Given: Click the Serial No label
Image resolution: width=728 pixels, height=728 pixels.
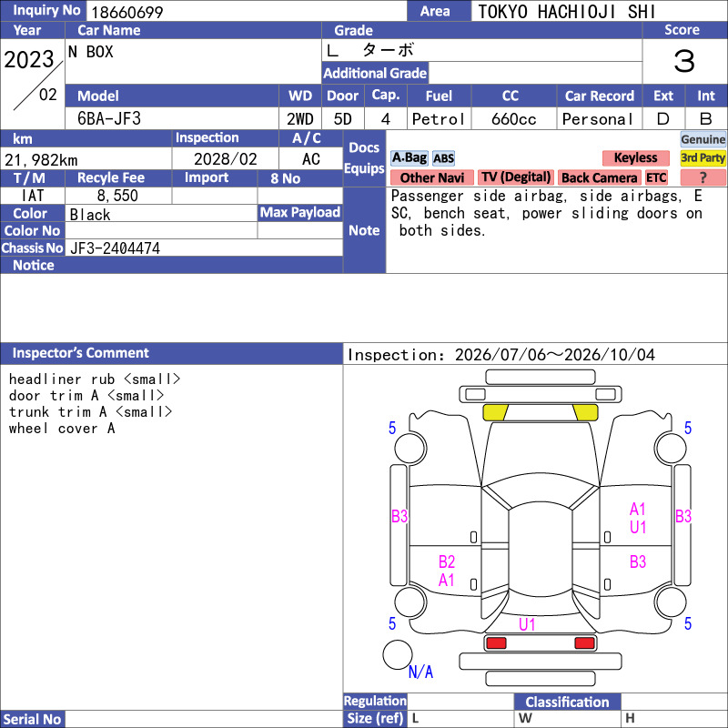Looking at the screenshot, I should 32,719.
